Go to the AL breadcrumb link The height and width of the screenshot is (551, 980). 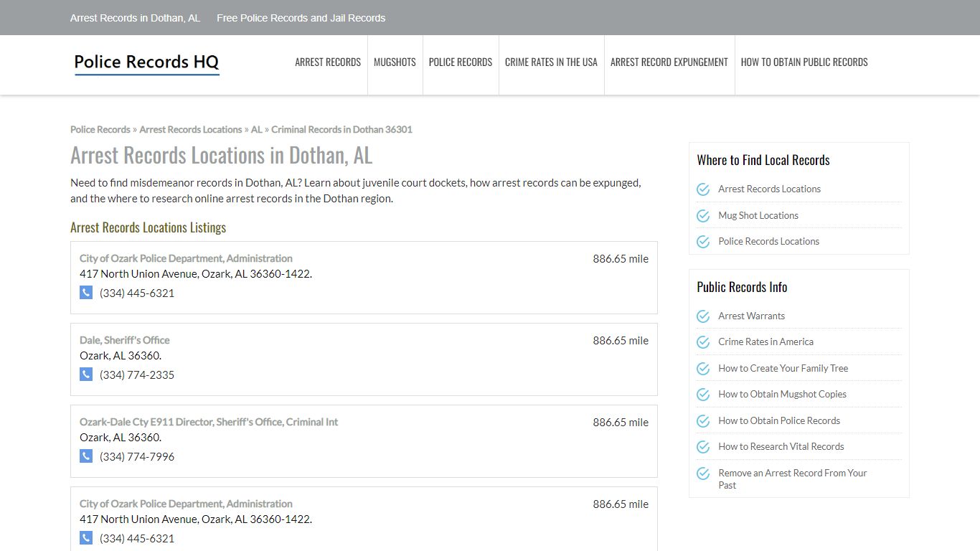256,130
